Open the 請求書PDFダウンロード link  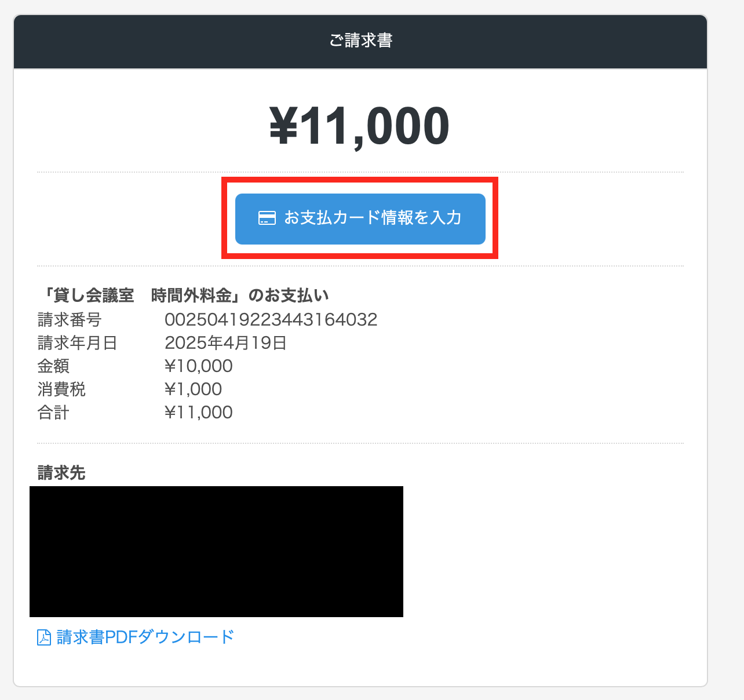[145, 637]
